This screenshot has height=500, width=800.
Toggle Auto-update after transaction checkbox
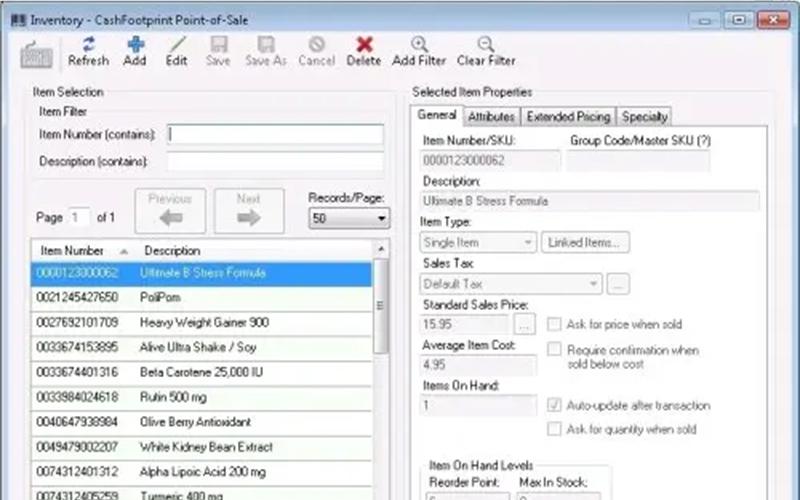(554, 405)
